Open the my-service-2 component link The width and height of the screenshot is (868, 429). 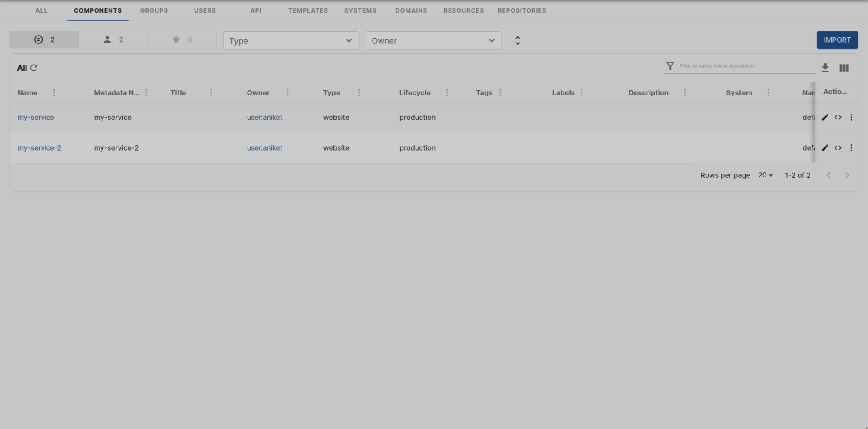(39, 147)
